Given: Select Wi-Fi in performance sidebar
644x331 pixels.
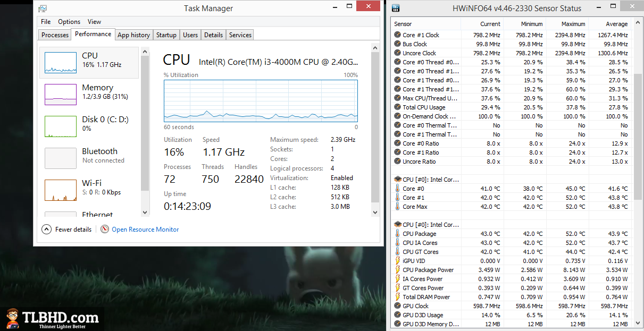Looking at the screenshot, I should pos(89,190).
